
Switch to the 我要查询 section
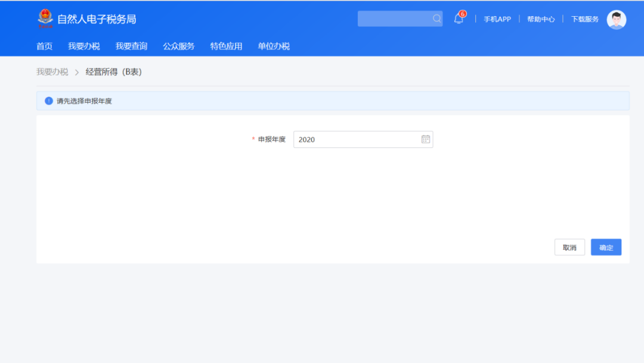coord(131,46)
